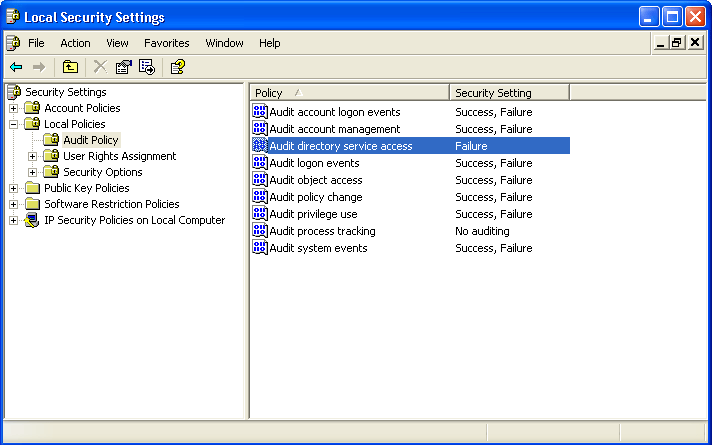This screenshot has height=445, width=712.
Task: Select the Audit logon events policy
Action: point(314,163)
